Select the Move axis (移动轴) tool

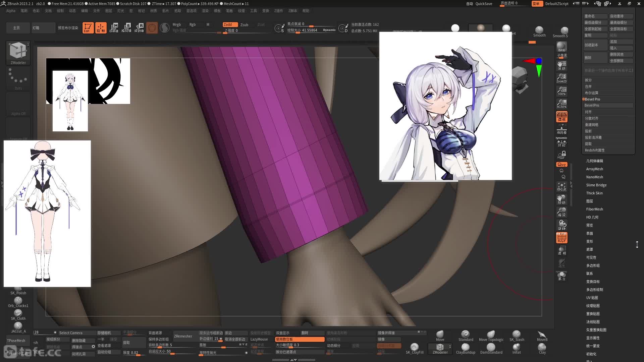pyautogui.click(x=114, y=27)
